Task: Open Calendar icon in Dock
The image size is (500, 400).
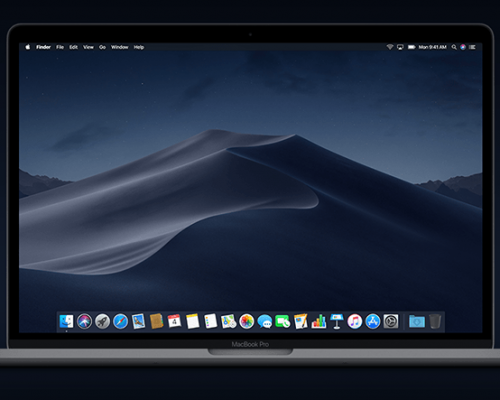Action: pyautogui.click(x=174, y=322)
